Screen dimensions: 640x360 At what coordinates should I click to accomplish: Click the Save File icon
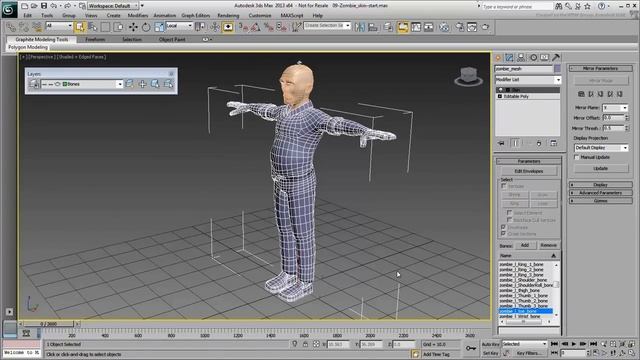(44, 6)
